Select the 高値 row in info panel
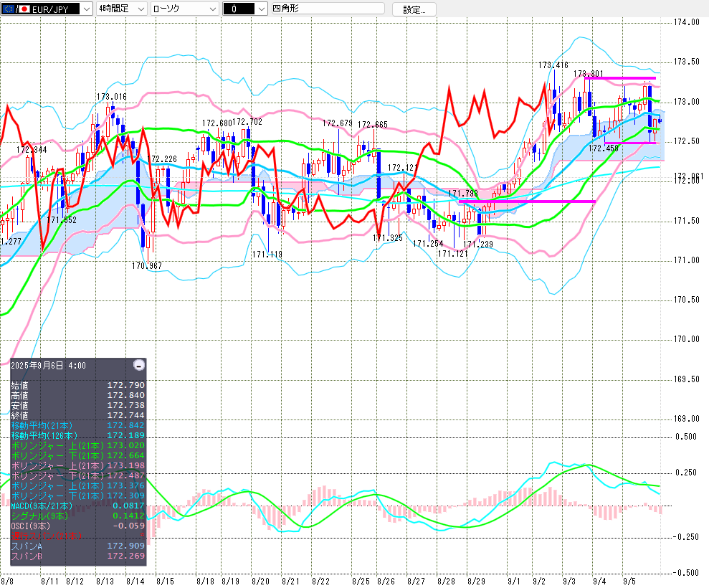This screenshot has height=588, width=709. click(x=77, y=395)
